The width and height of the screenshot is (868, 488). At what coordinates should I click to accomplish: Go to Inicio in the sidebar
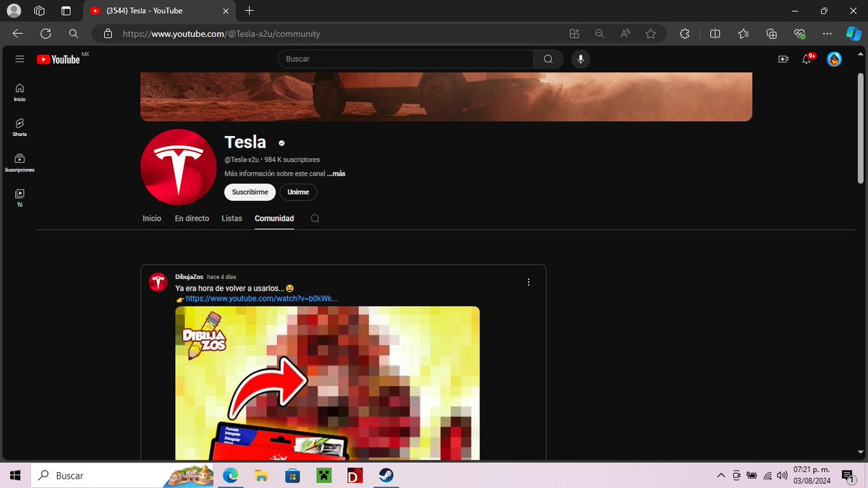pyautogui.click(x=20, y=92)
